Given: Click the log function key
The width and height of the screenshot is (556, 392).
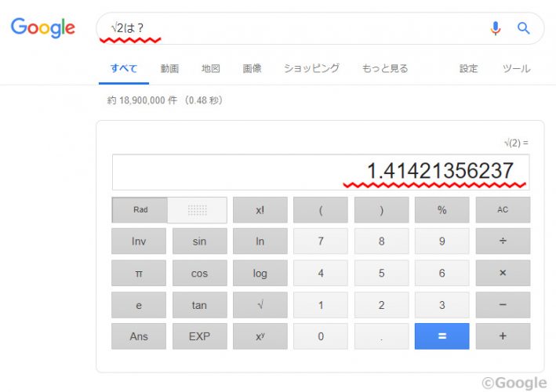Looking at the screenshot, I should click(x=260, y=274).
